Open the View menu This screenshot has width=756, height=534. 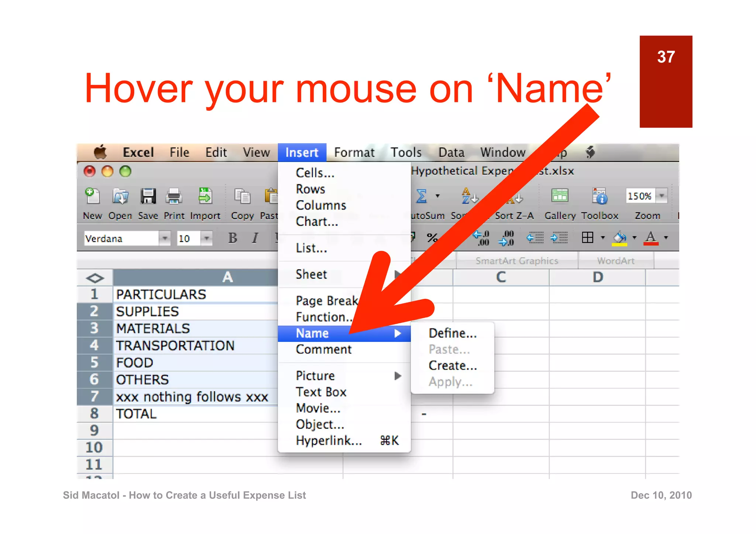click(x=256, y=152)
